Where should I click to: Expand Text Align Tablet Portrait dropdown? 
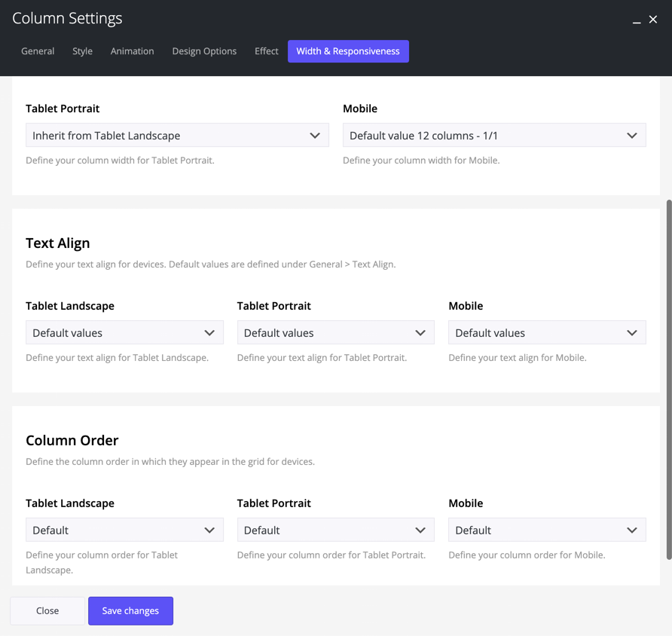pos(335,333)
